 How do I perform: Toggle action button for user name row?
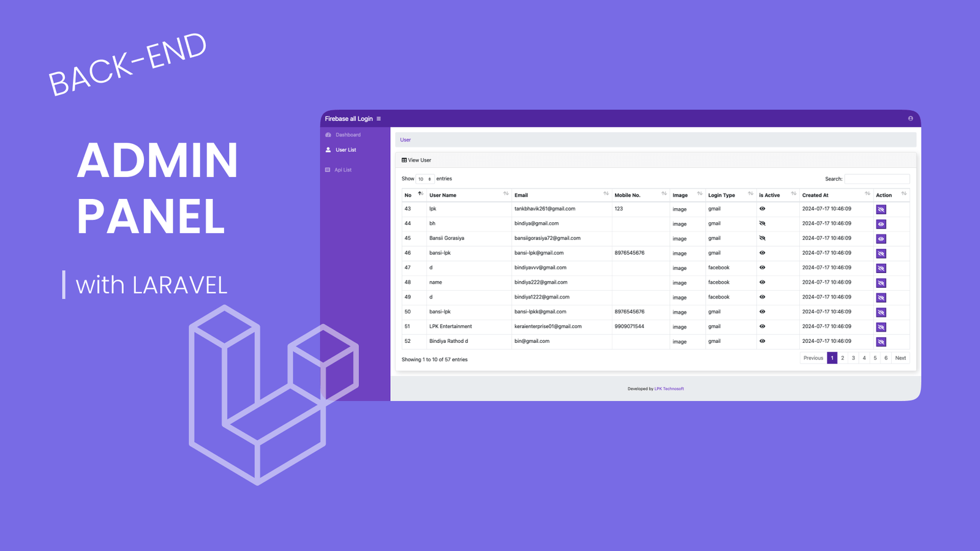point(881,283)
